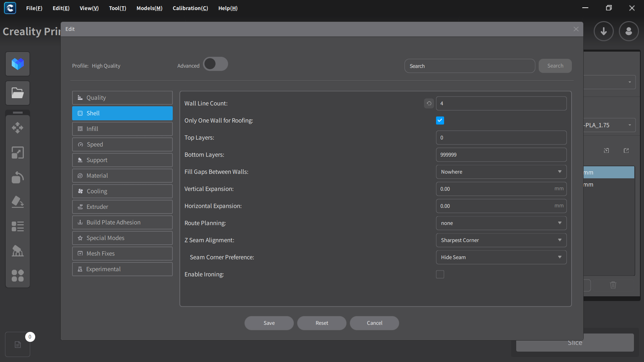Viewport: 644px width, 362px height.
Task: Select the Infill category
Action: point(122,129)
